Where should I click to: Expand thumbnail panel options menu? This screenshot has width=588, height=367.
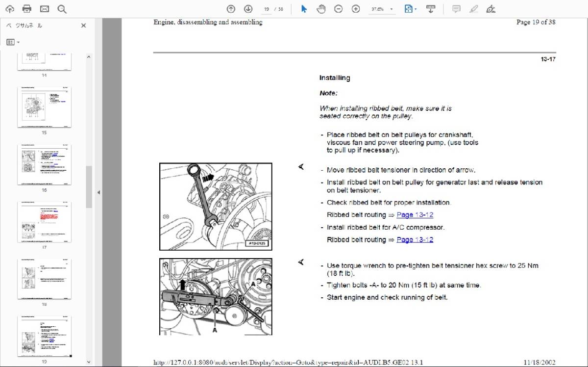13,42
